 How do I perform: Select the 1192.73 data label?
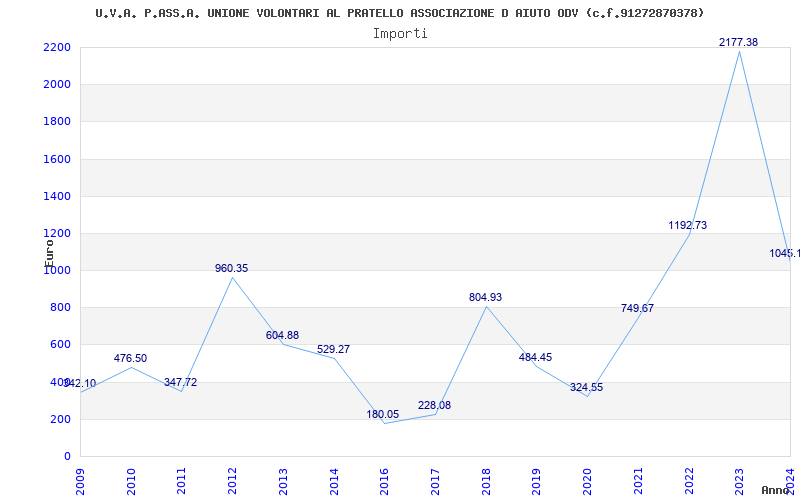click(x=688, y=225)
